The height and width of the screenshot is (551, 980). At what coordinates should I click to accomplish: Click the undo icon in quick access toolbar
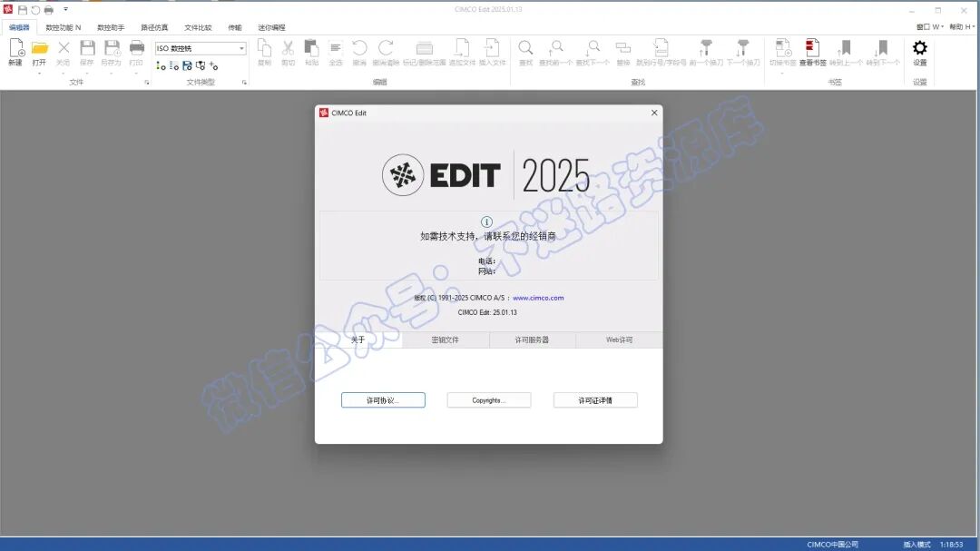(35, 10)
